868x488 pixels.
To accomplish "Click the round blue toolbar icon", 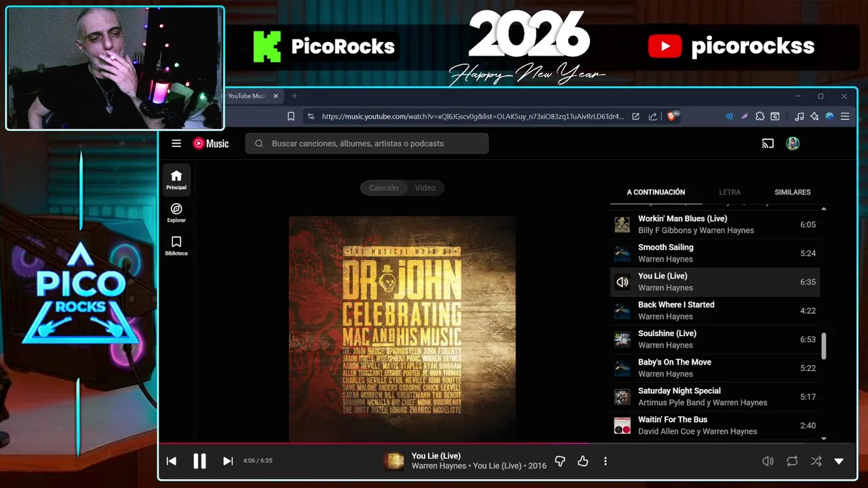I will (x=829, y=117).
